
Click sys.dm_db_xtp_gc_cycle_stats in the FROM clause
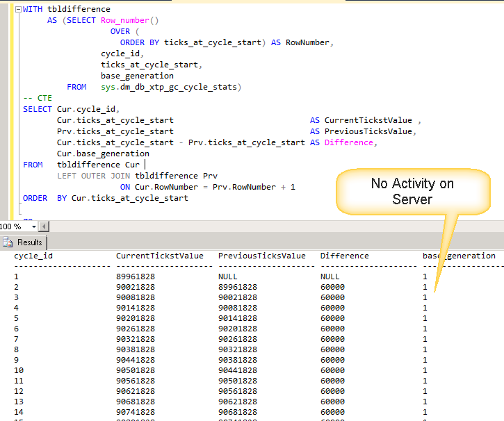(170, 88)
